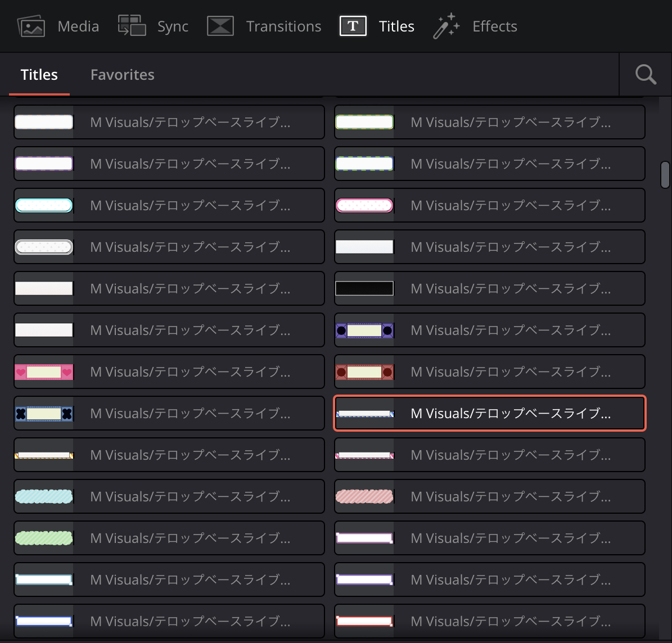
Task: Click the highlighted blue-striped thin bar title
Action: [489, 413]
